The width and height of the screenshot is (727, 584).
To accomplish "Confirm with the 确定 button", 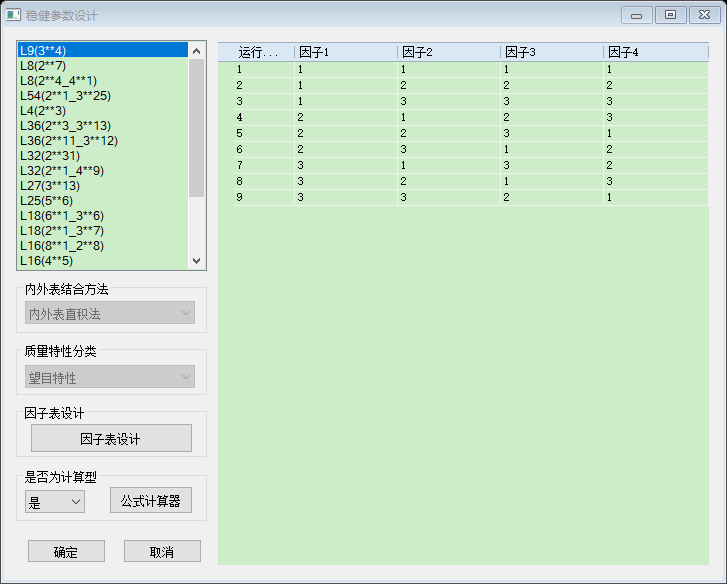I will click(66, 552).
